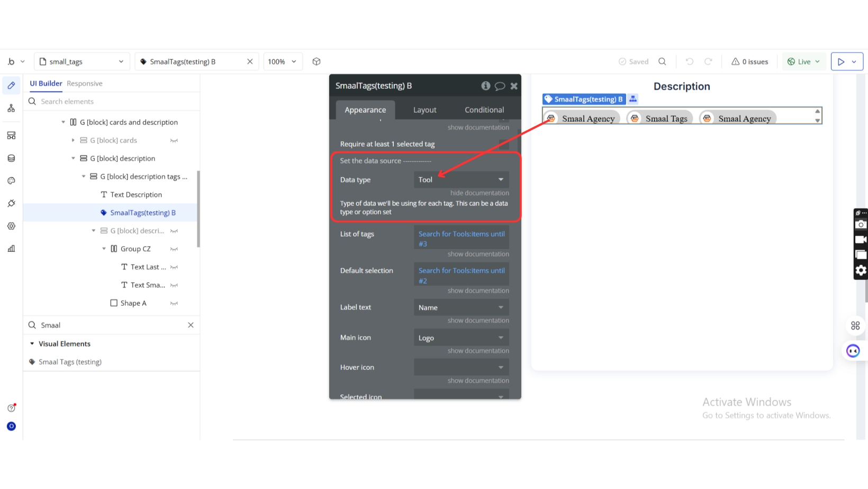Open the Styles palette icon in sidebar
Viewport: 868px width, 489px height.
[11, 181]
